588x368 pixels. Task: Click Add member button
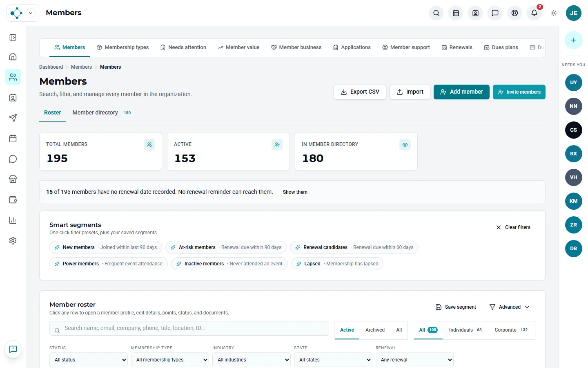[461, 92]
